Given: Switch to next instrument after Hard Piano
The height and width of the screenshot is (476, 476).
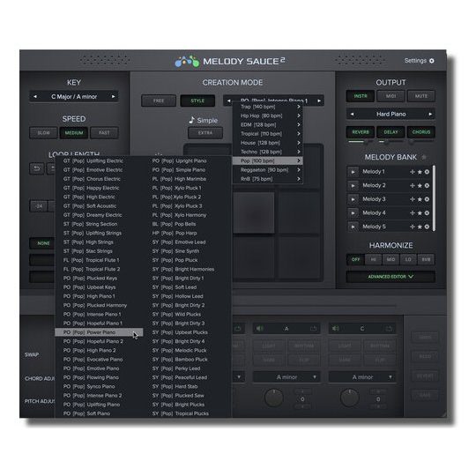Looking at the screenshot, I should [x=430, y=114].
